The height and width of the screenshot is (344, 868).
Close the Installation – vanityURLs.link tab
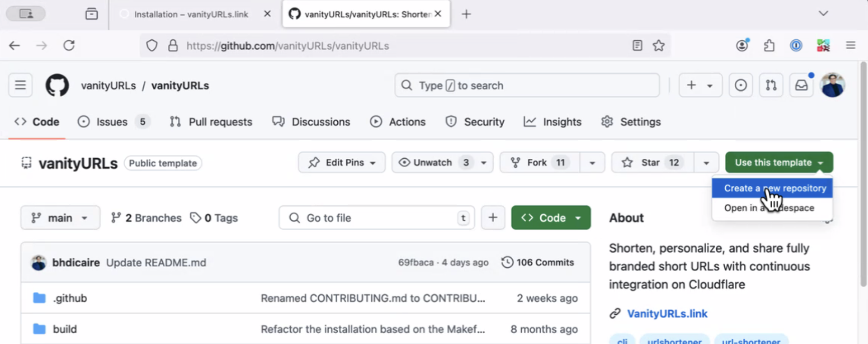coord(268,14)
